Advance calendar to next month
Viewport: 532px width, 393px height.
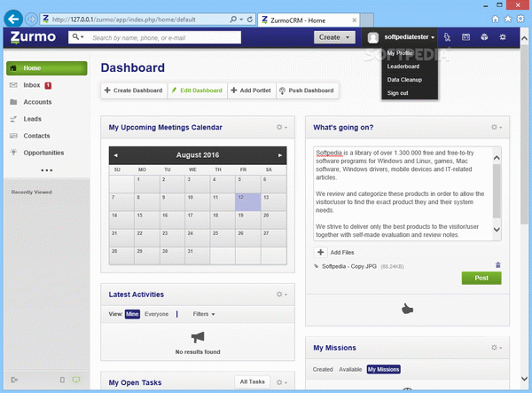(280, 155)
